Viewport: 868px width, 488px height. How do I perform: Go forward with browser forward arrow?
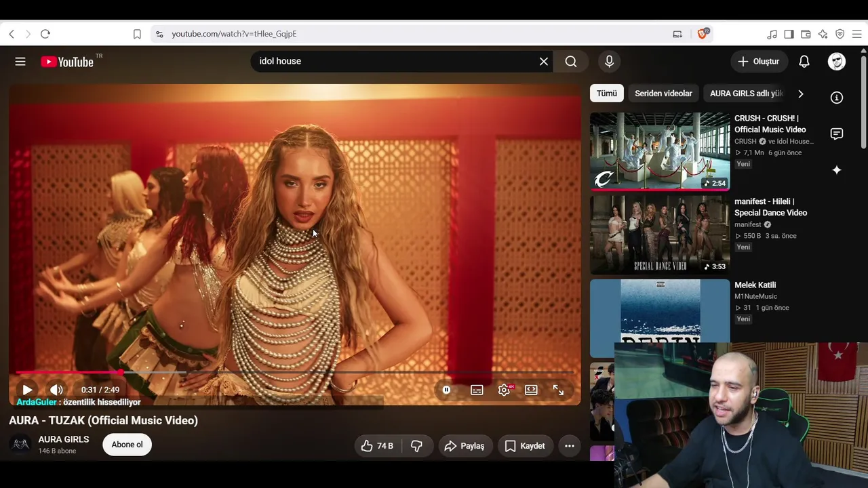pos(28,34)
